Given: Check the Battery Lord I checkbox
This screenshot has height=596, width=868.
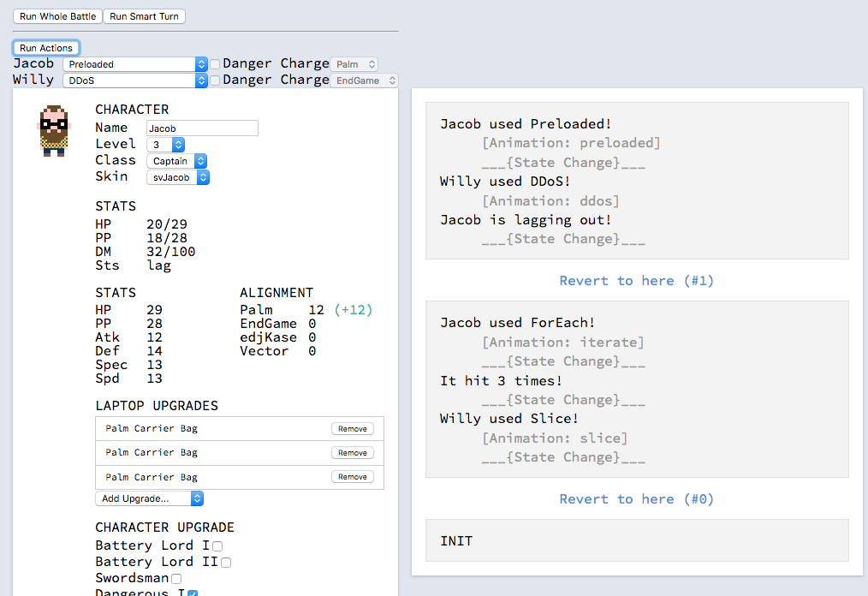Looking at the screenshot, I should point(217,546).
